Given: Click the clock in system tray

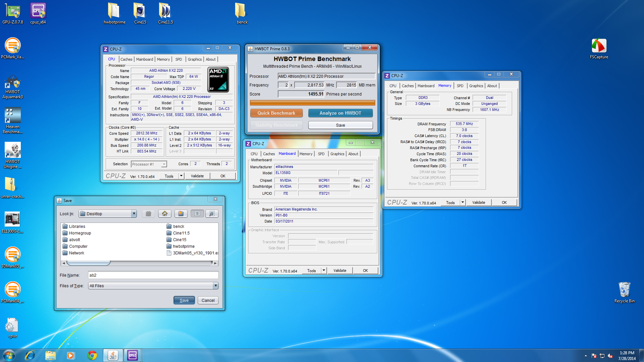Looking at the screenshot, I should click(627, 355).
